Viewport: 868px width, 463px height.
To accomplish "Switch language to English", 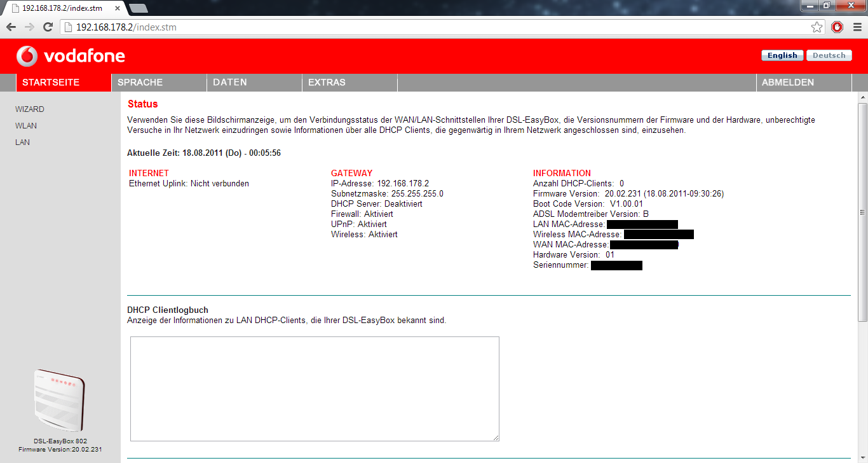I will (x=782, y=55).
